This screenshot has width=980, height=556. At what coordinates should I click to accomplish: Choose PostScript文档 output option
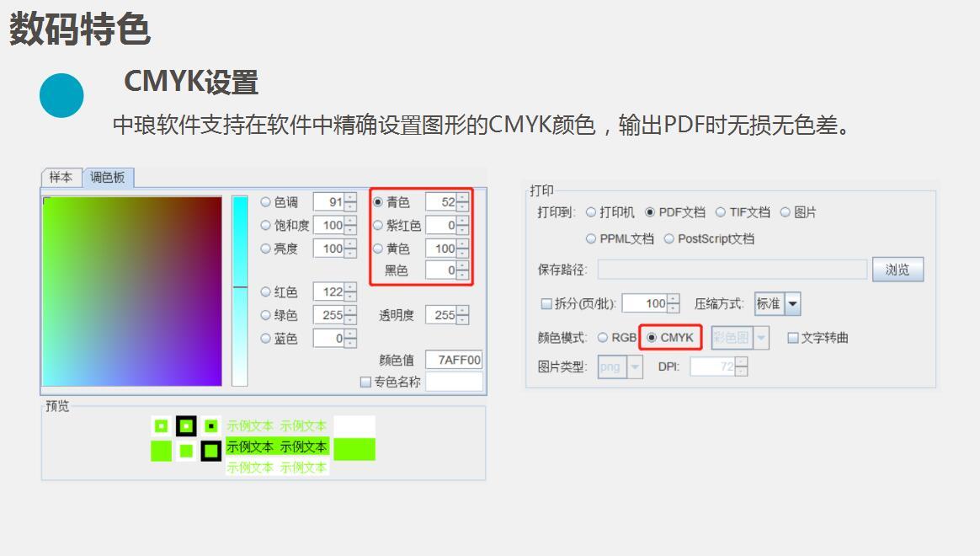coord(669,238)
